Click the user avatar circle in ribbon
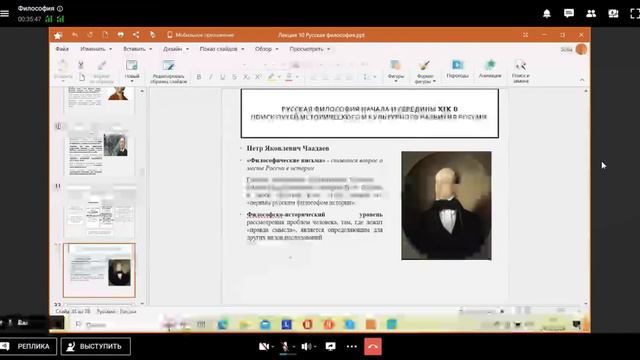 tap(581, 49)
